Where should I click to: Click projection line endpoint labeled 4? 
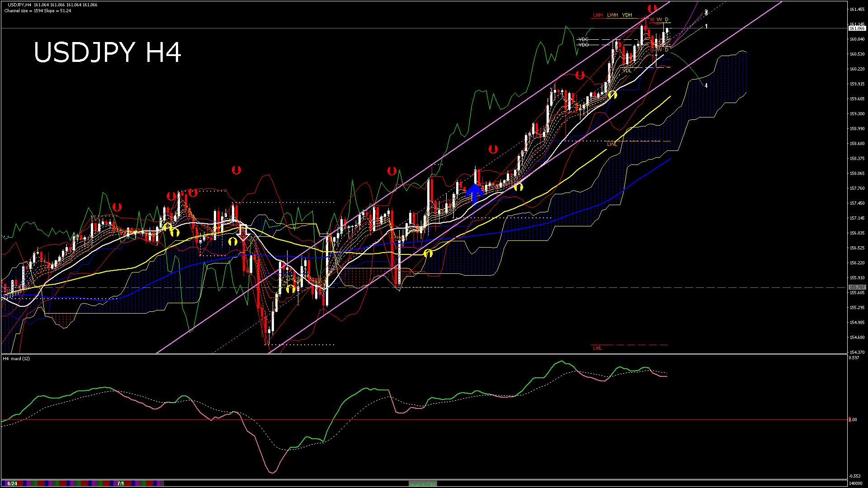pos(706,85)
